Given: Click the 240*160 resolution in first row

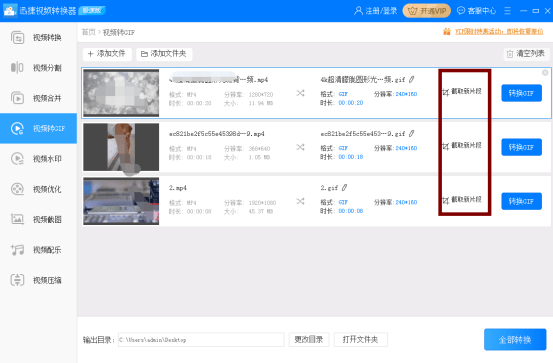Looking at the screenshot, I should click(406, 94).
